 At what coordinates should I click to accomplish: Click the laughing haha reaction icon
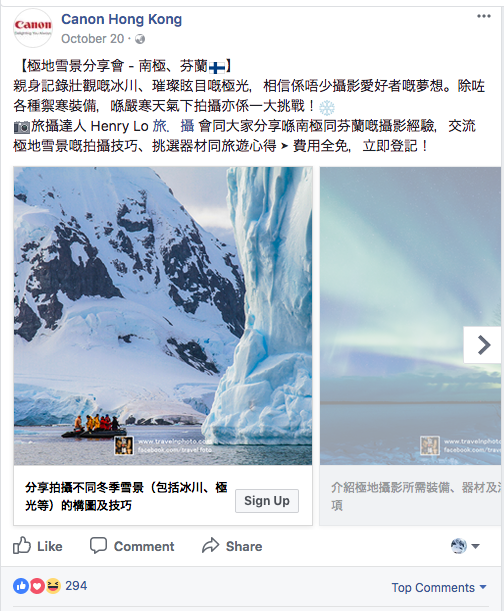coord(53,586)
